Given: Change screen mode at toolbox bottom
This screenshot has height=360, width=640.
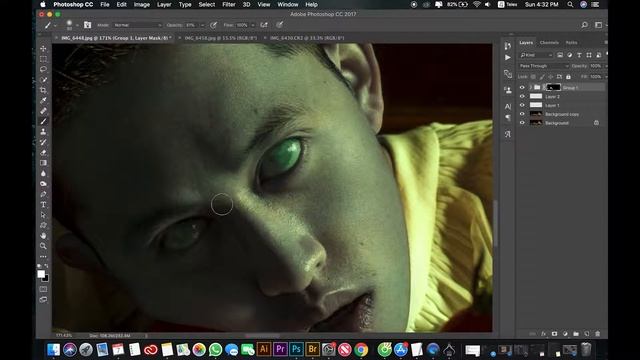Looking at the screenshot, I should coord(43,300).
